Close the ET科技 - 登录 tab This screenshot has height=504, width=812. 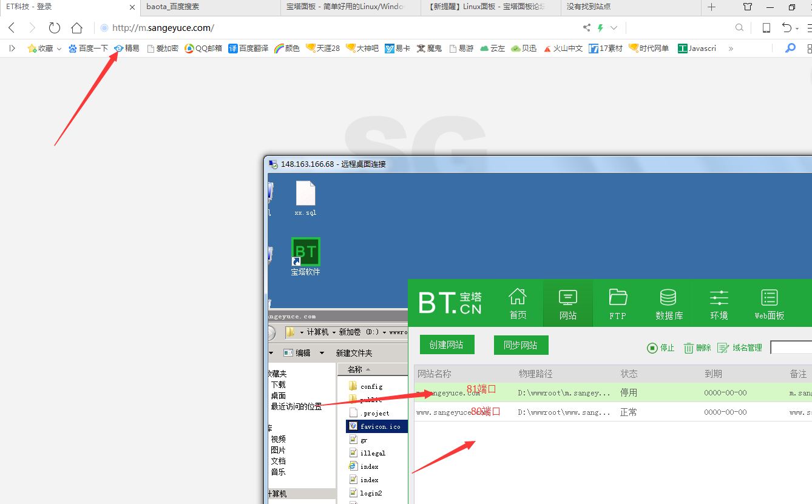click(132, 7)
